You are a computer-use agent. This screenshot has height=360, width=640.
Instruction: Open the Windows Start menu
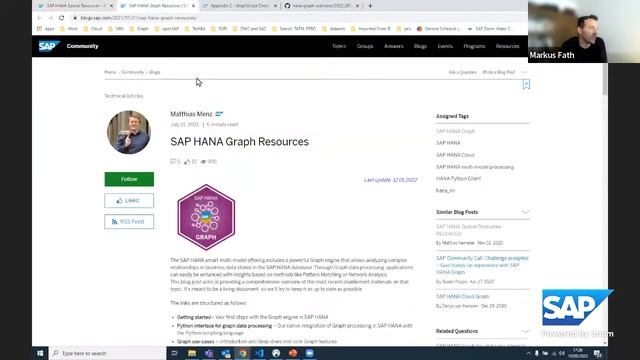(x=40, y=353)
